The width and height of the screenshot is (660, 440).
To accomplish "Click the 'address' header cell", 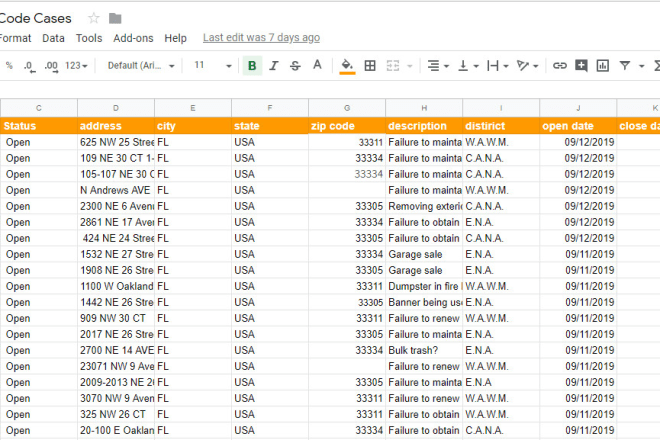I will [116, 126].
